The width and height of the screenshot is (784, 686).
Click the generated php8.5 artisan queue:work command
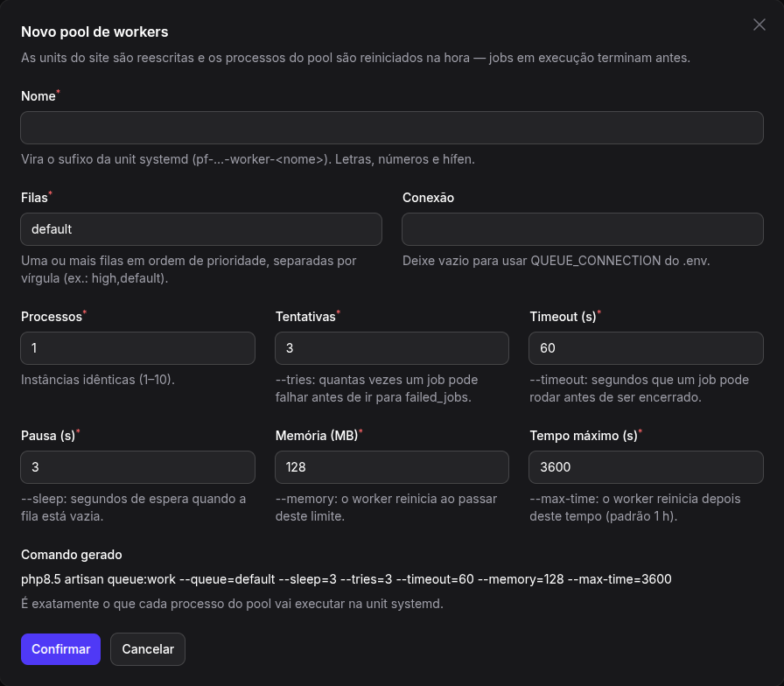(346, 579)
